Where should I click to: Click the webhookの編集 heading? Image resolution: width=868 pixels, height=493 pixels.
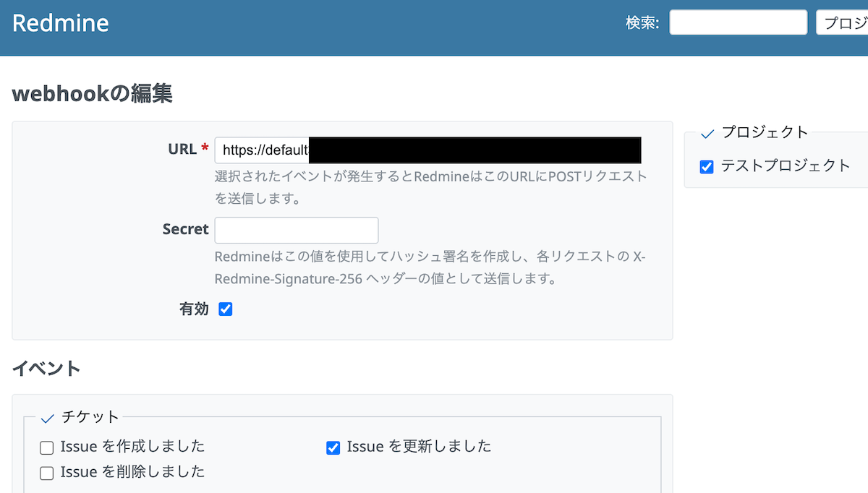(93, 93)
